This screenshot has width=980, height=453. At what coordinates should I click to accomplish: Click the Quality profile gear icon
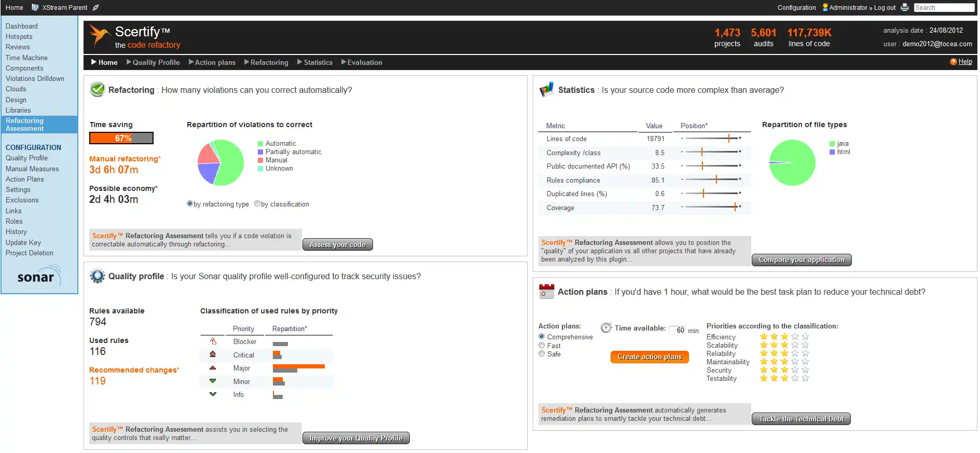(98, 276)
